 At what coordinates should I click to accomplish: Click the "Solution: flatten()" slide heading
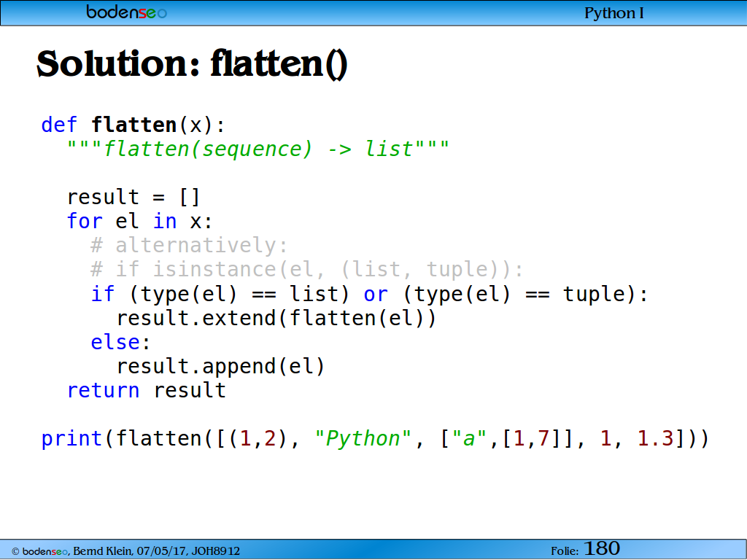(192, 64)
